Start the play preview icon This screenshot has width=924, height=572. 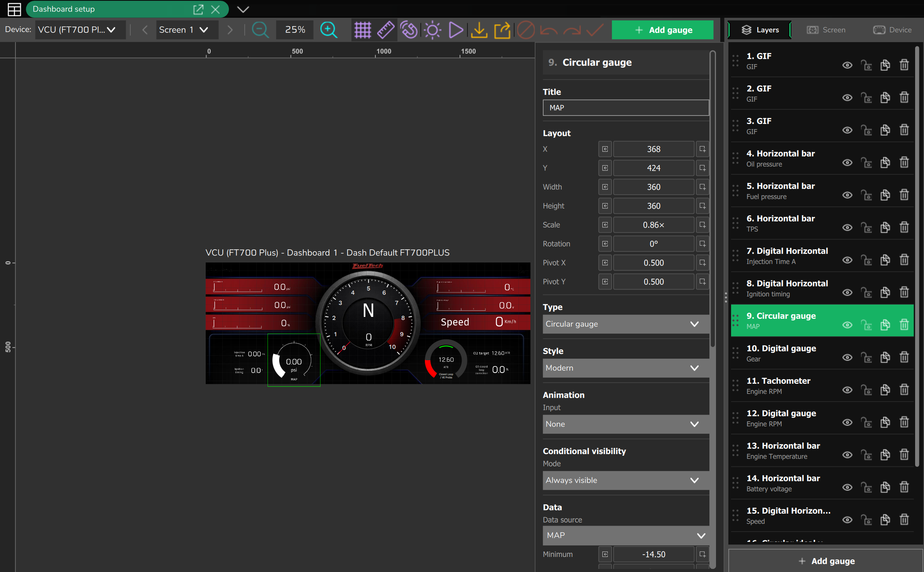pos(456,30)
